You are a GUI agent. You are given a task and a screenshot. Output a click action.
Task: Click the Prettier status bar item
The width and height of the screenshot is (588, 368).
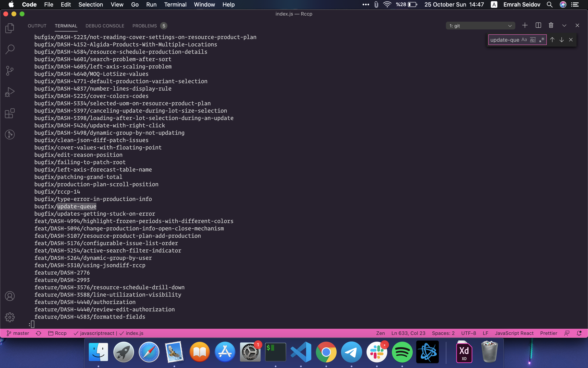point(549,333)
